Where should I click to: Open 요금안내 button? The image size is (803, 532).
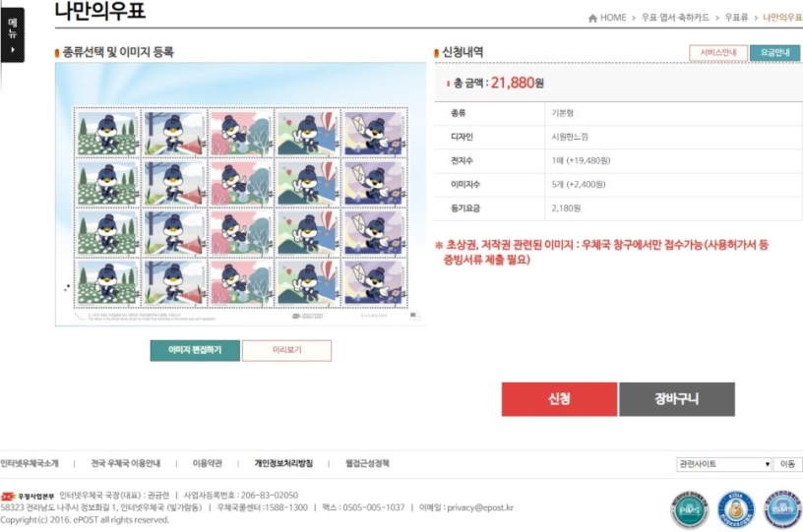click(774, 53)
